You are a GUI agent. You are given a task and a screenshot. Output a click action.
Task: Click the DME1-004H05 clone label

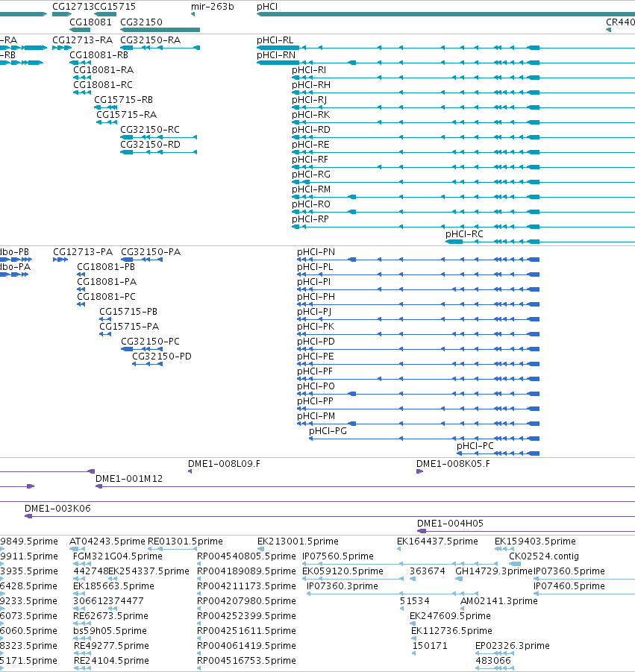click(450, 524)
